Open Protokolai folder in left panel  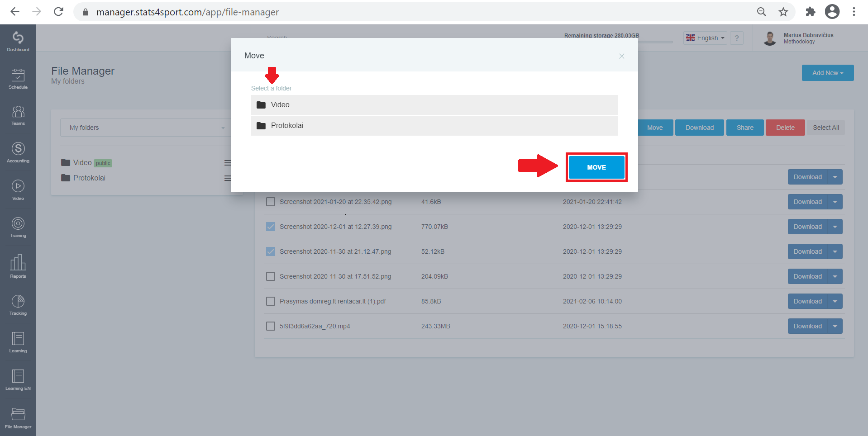(83, 178)
